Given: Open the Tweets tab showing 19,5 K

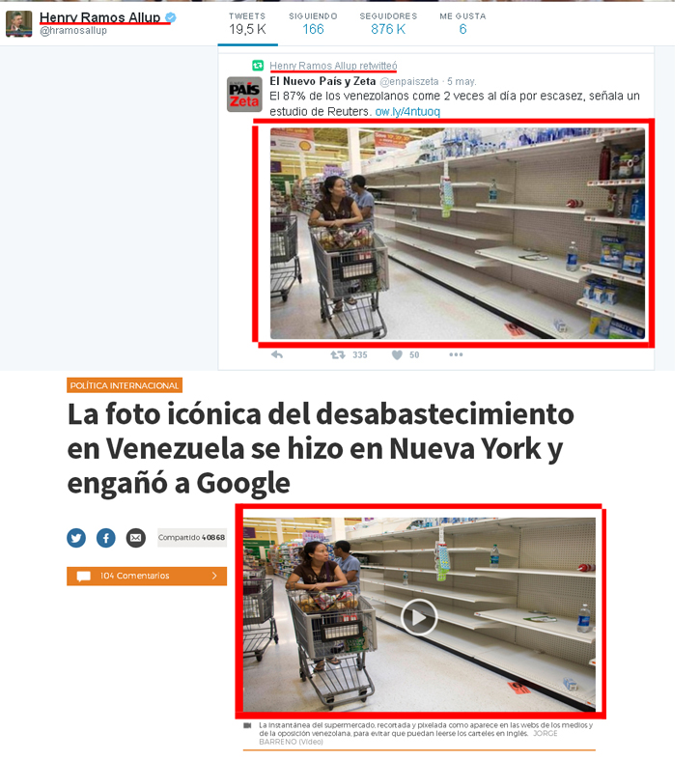Looking at the screenshot, I should pos(247,24).
